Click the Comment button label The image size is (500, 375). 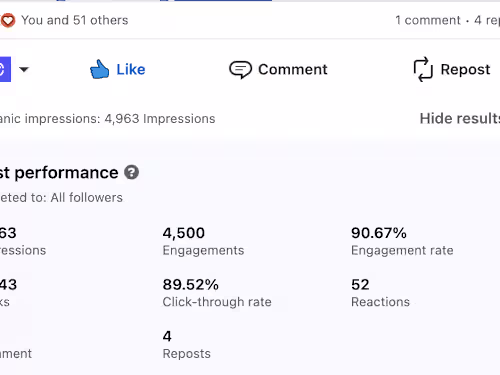[293, 69]
